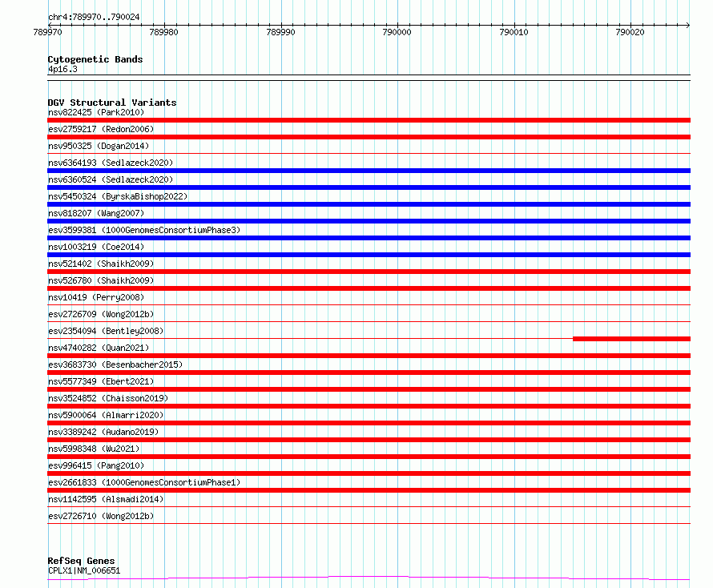Select the nsv3524852 (Chaisson2019) label
This screenshot has width=713, height=588.
[108, 398]
